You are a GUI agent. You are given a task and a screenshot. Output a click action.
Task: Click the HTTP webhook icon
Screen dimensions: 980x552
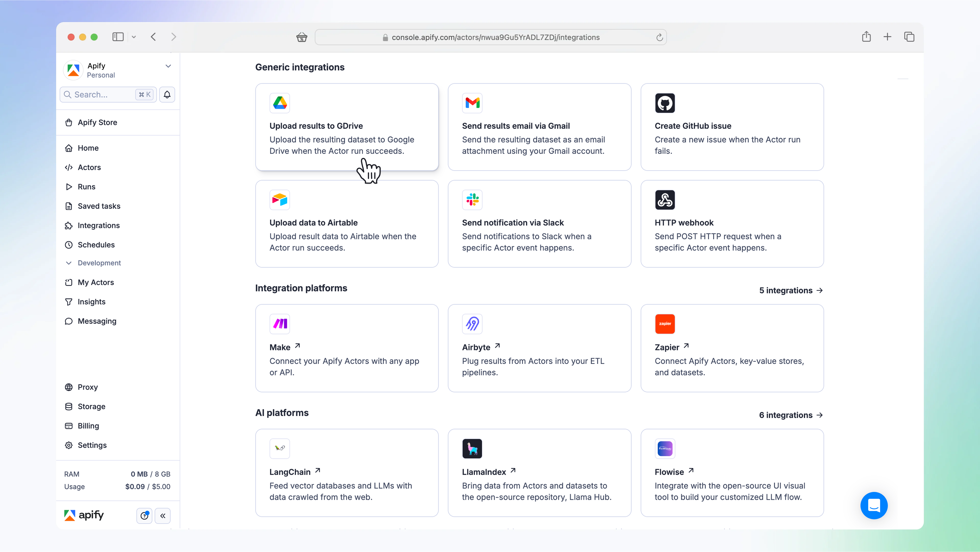click(665, 199)
